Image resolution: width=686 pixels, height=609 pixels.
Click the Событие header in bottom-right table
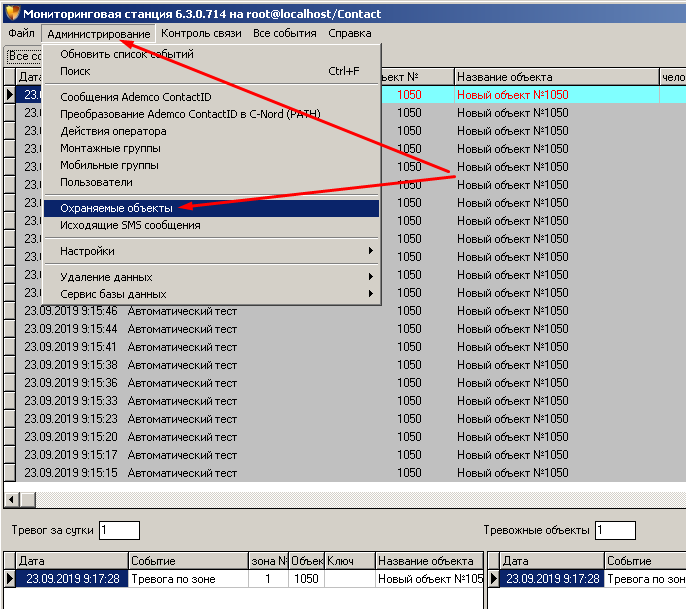point(645,561)
